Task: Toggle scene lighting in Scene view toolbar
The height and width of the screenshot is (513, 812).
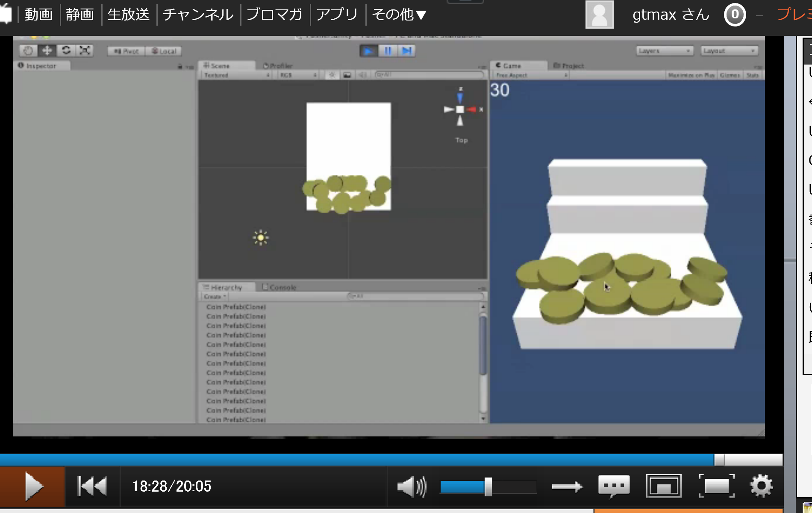Action: 332,74
